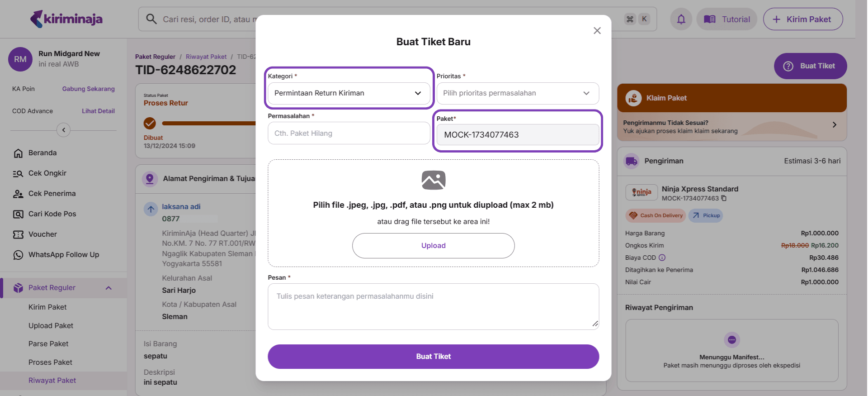Click the image upload placeholder icon
The image size is (868, 396).
click(433, 180)
